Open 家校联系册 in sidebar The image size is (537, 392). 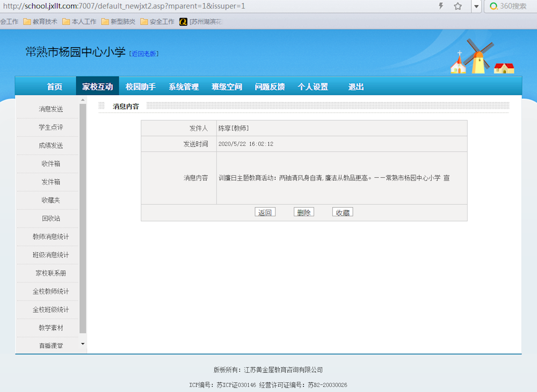pos(50,273)
